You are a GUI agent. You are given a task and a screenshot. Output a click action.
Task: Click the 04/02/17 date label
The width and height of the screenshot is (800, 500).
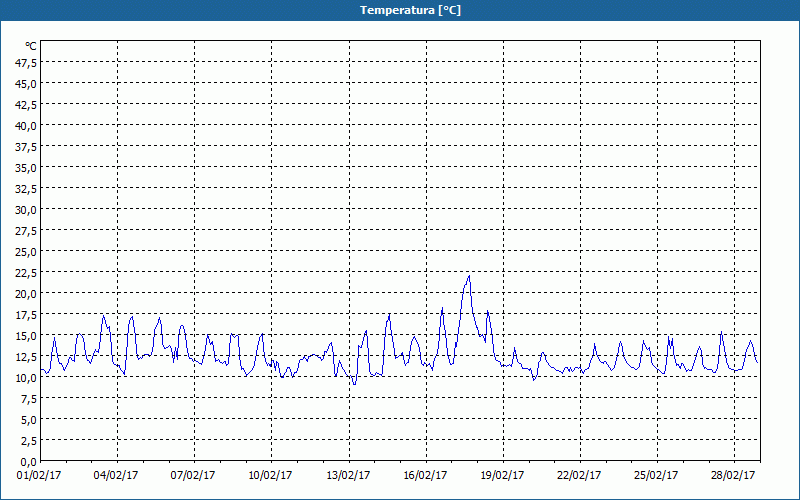[116, 476]
